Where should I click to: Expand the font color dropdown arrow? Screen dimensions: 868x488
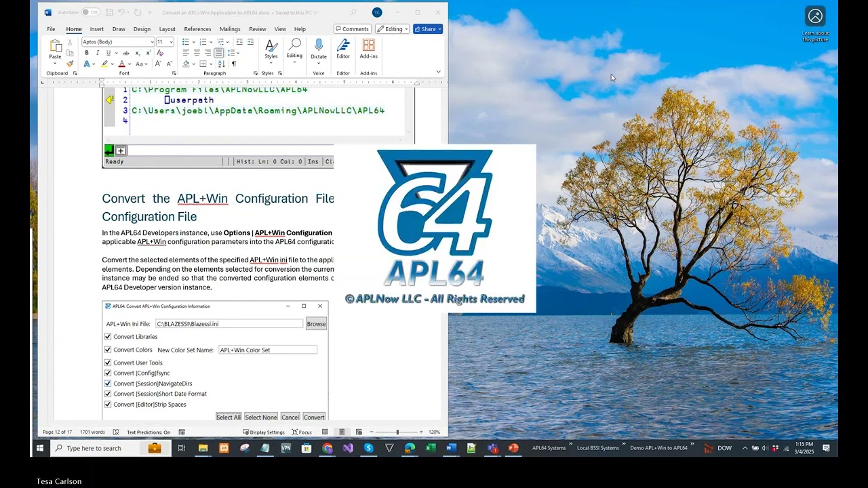pos(129,64)
